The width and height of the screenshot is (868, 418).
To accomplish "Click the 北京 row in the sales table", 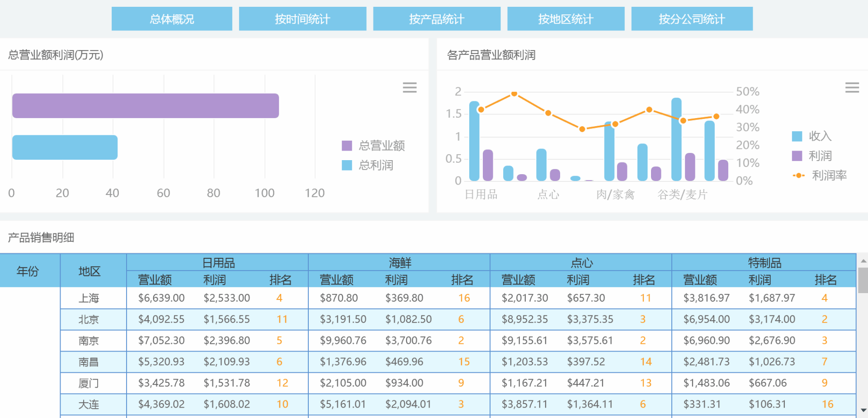I will 90,319.
